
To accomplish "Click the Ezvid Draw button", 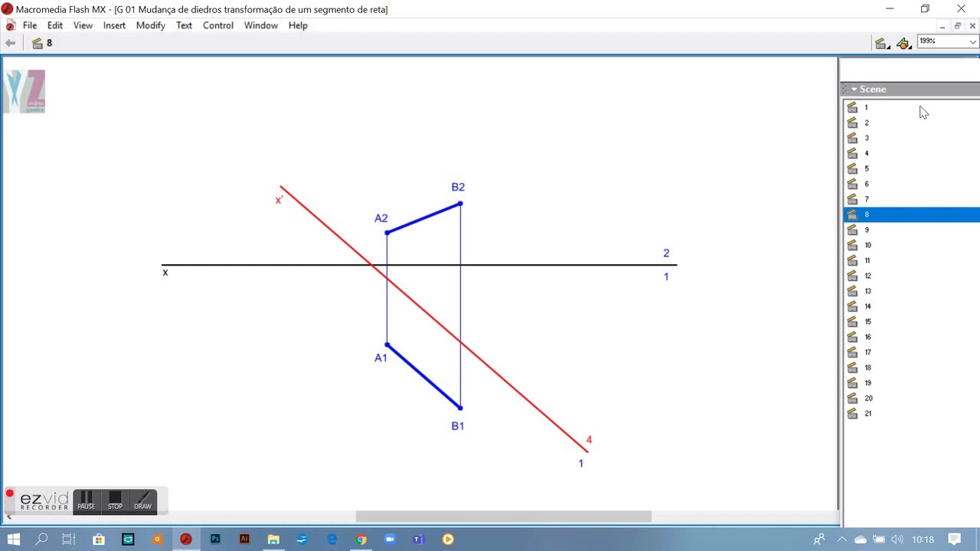I will tap(143, 501).
